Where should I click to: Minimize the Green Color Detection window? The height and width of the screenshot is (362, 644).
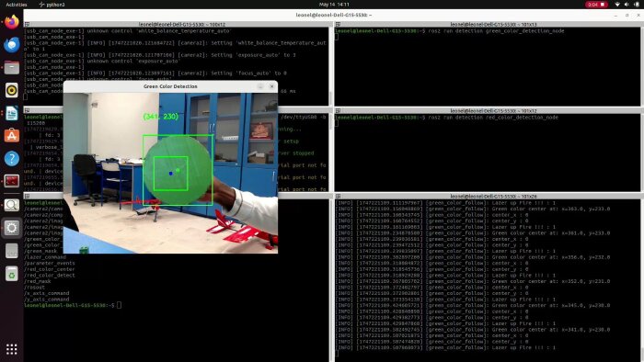click(x=260, y=86)
